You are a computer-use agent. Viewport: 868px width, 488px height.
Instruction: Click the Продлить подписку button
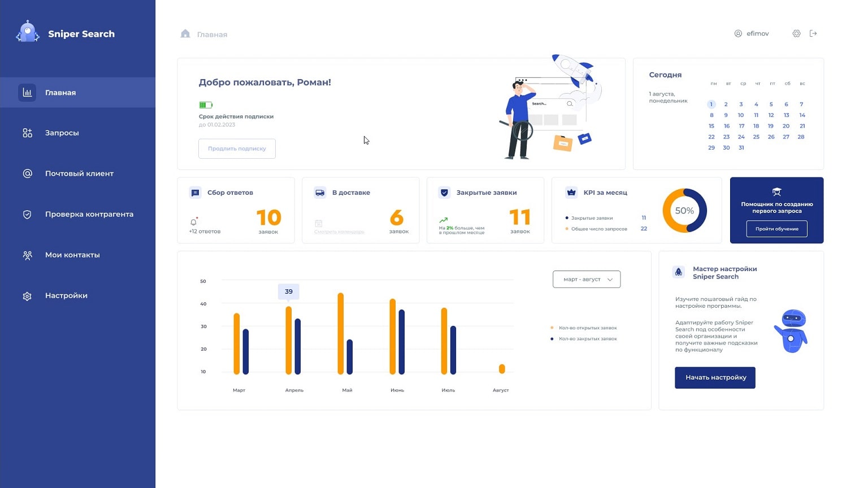click(237, 149)
